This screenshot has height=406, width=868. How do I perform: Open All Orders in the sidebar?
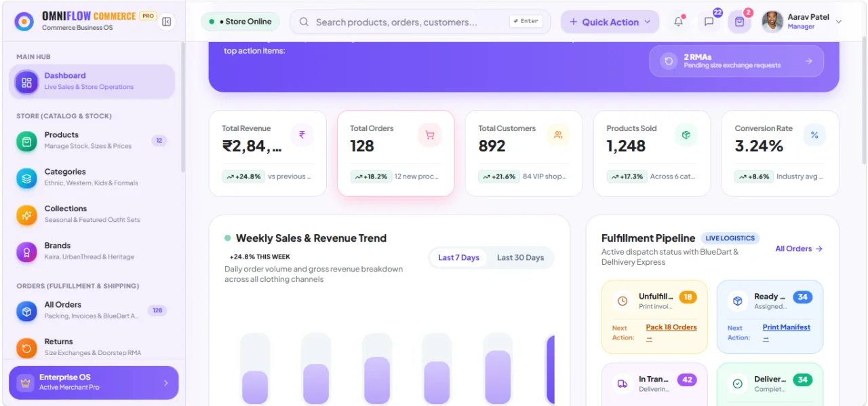(x=92, y=310)
